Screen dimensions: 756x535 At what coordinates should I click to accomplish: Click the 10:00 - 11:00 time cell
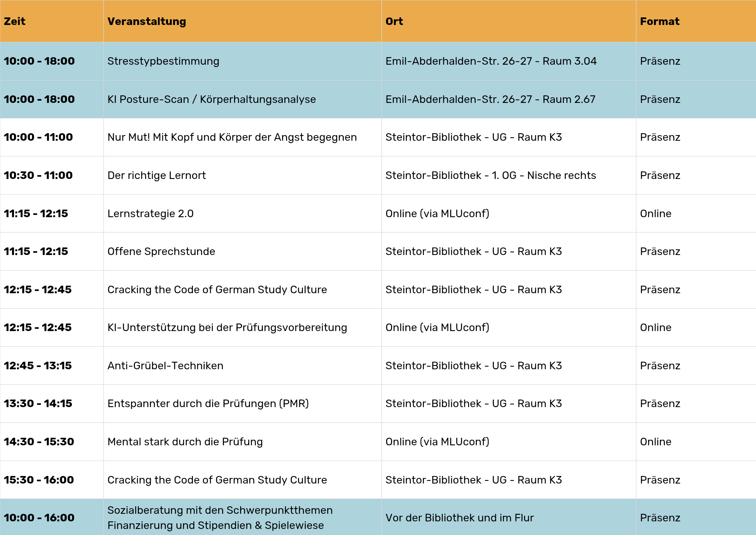52,137
